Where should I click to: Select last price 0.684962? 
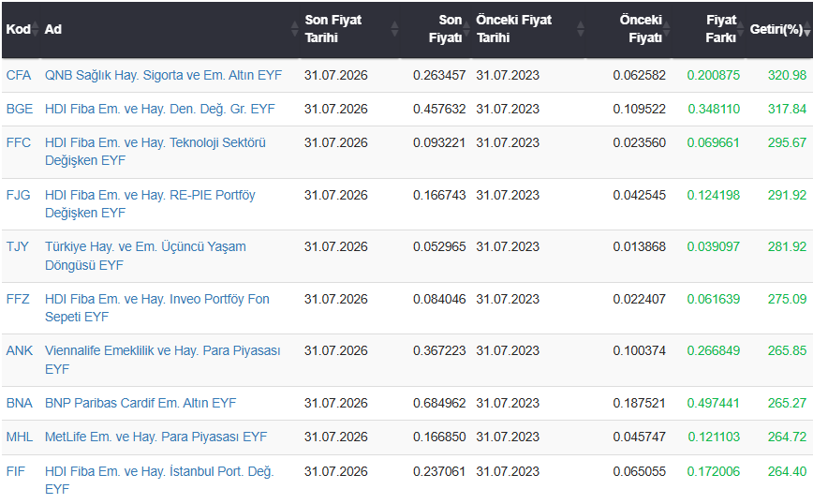coord(439,403)
